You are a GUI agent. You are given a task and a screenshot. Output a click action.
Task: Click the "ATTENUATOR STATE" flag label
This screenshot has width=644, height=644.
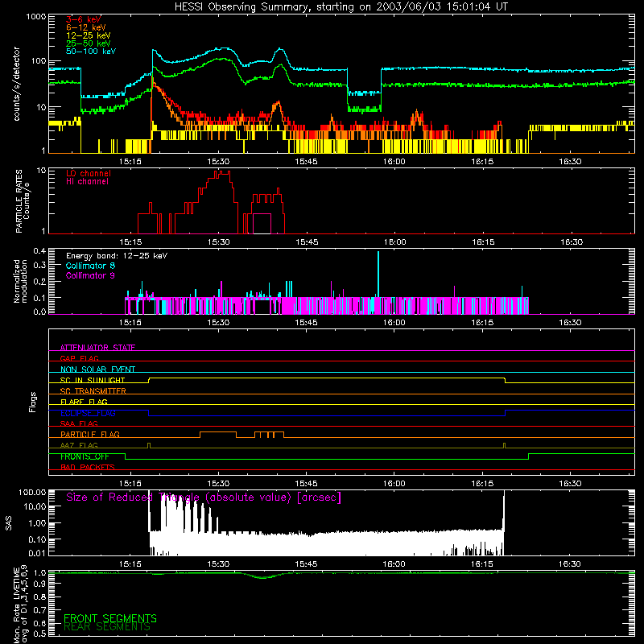point(97,348)
